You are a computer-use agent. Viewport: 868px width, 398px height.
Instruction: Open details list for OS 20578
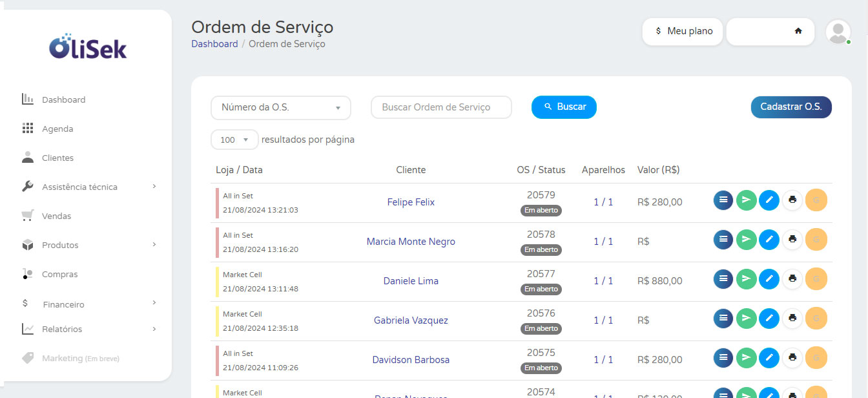723,240
